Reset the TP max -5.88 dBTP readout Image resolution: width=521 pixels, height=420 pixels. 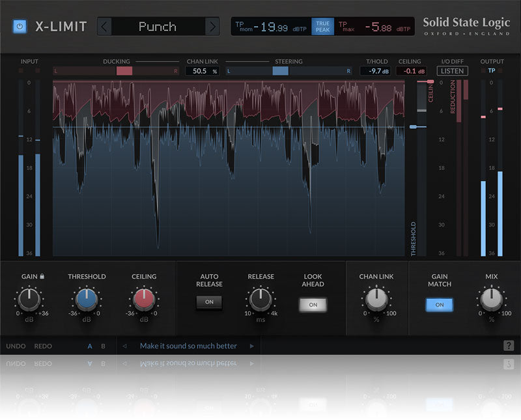point(374,27)
